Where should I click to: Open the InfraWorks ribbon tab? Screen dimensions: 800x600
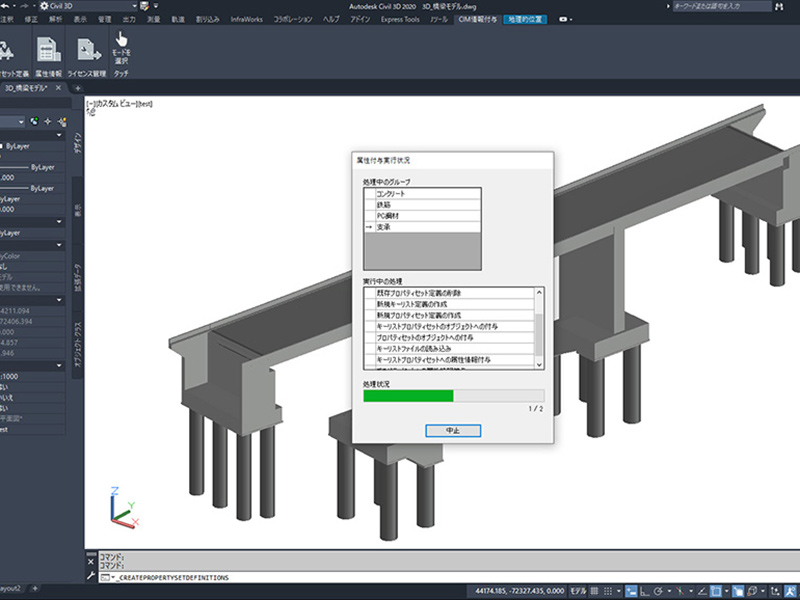247,19
